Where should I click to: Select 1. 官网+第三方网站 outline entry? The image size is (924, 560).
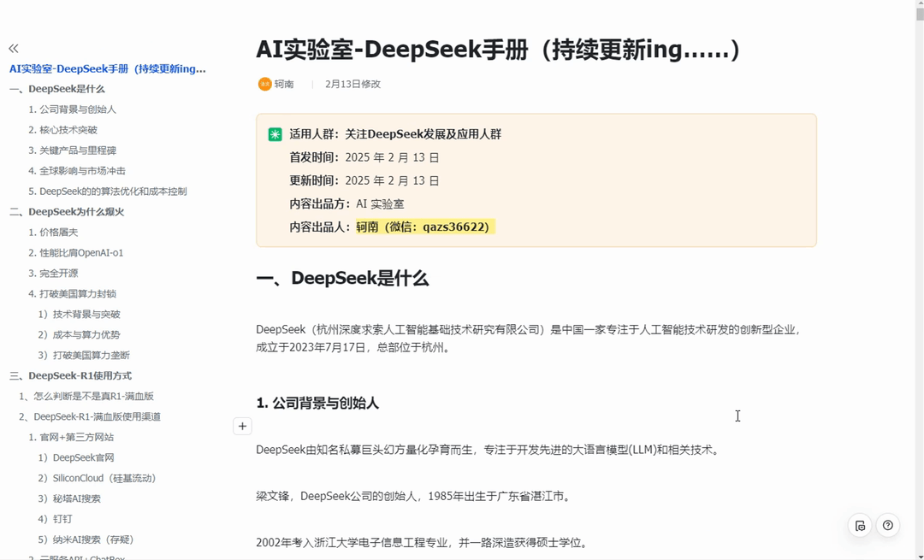[71, 437]
